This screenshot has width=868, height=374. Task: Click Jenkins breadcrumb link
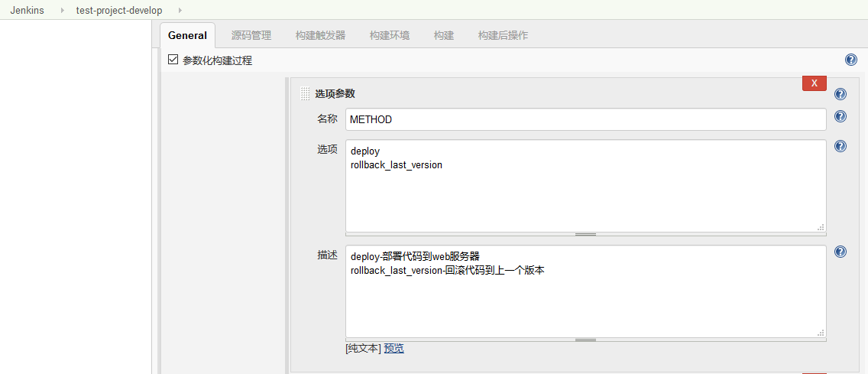pyautogui.click(x=25, y=11)
